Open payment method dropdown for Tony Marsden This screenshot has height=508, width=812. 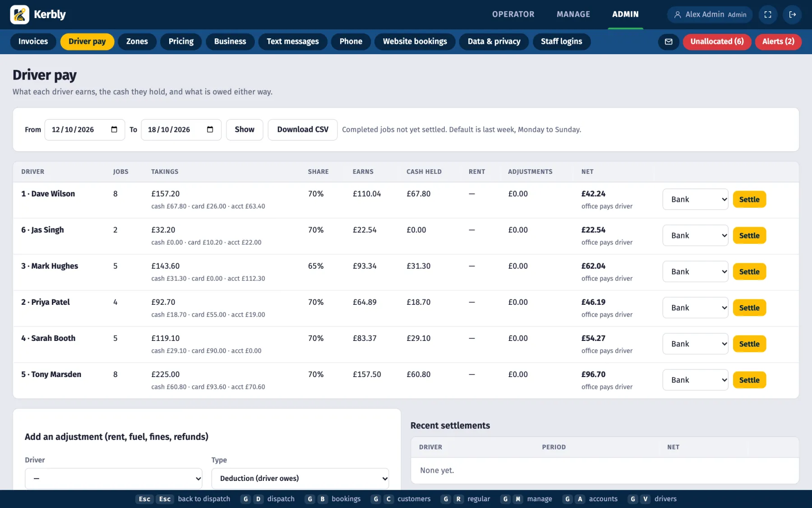[x=695, y=380]
